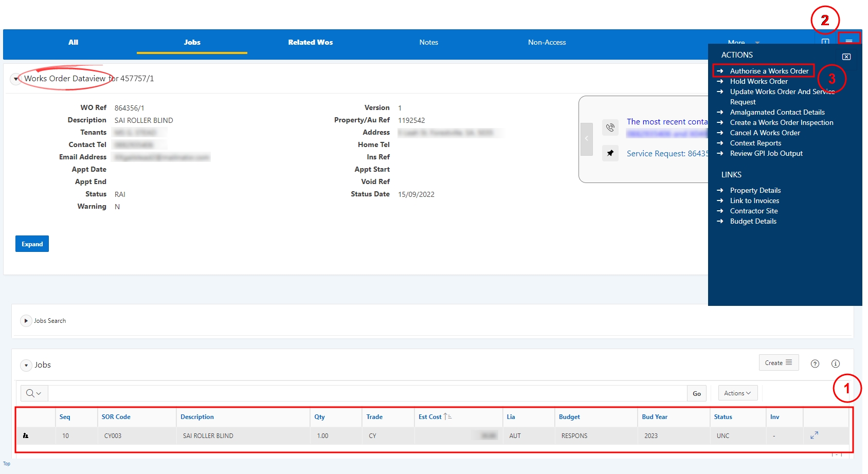Image resolution: width=868 pixels, height=474 pixels.
Task: Click the phone contact icon
Action: click(x=610, y=127)
